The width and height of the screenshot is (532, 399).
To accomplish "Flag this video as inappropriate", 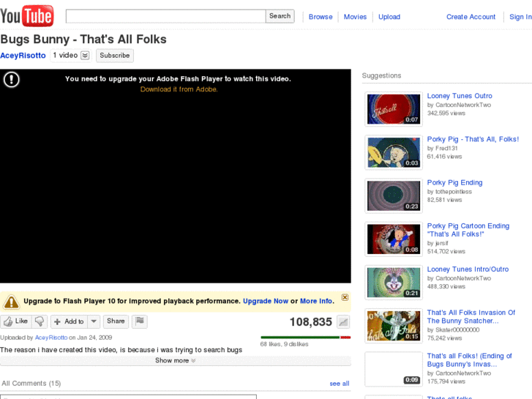I will [140, 321].
